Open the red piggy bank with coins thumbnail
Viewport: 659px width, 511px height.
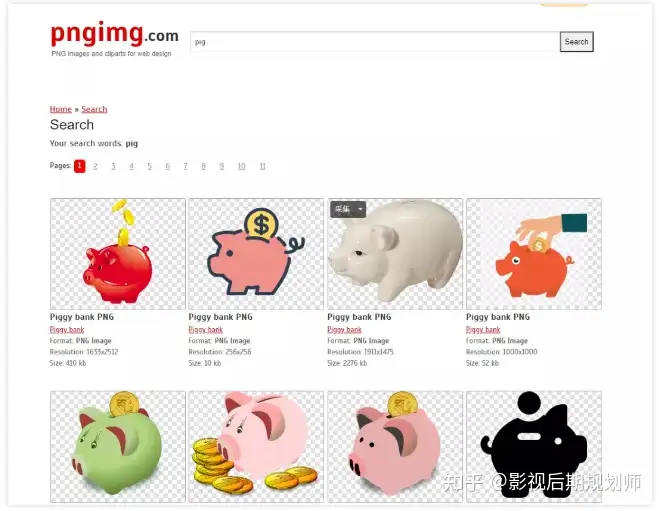point(118,254)
